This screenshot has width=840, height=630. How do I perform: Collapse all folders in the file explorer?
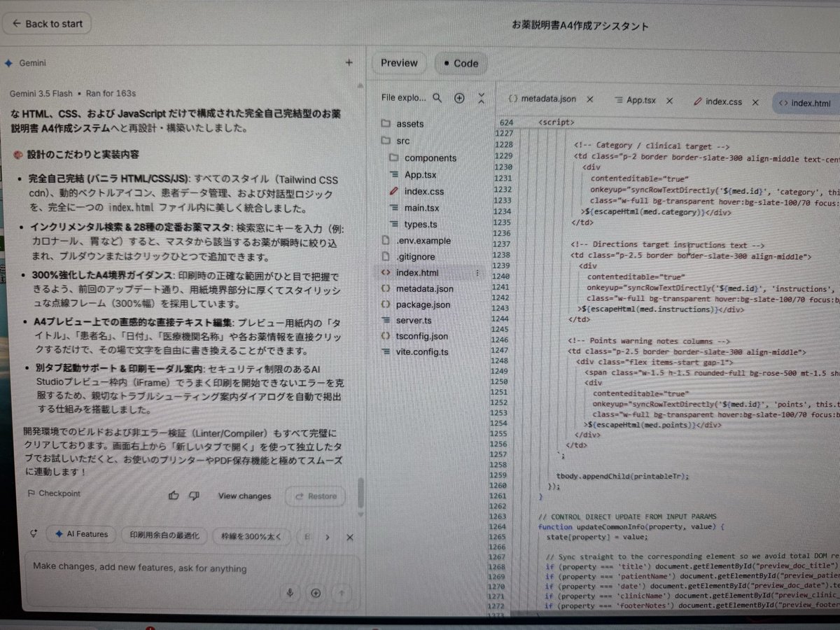481,98
